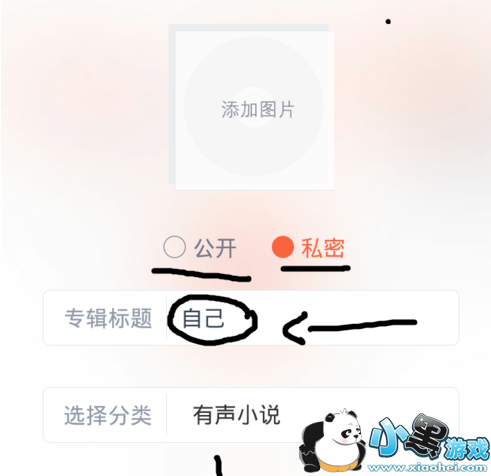The width and height of the screenshot is (491, 476).
Task: Select the orange 私密 radio circle
Action: (283, 247)
